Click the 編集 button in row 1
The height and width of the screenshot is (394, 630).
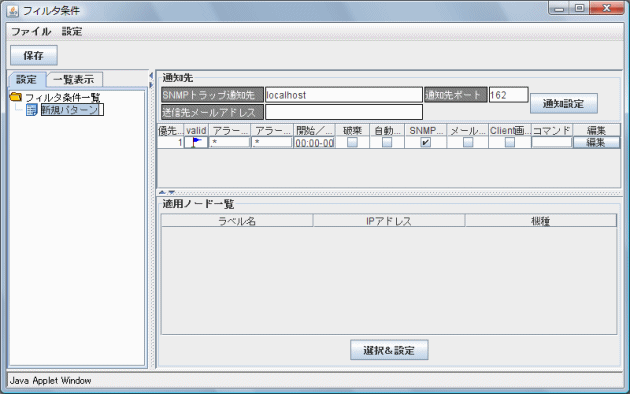(x=596, y=142)
